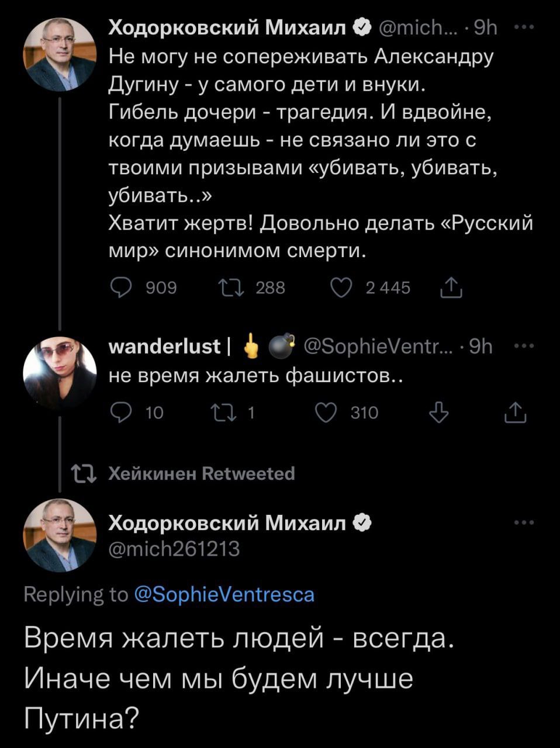Click the wanderlust display name
This screenshot has height=748, width=560.
[164, 347]
